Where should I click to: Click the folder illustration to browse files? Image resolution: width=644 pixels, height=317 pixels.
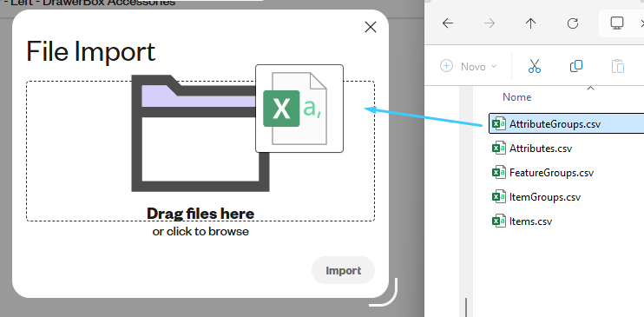click(200, 133)
